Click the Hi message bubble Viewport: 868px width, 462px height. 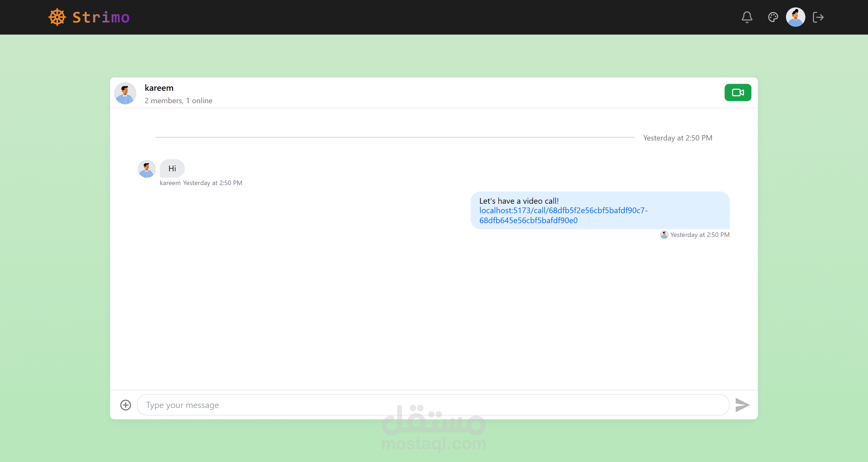172,168
